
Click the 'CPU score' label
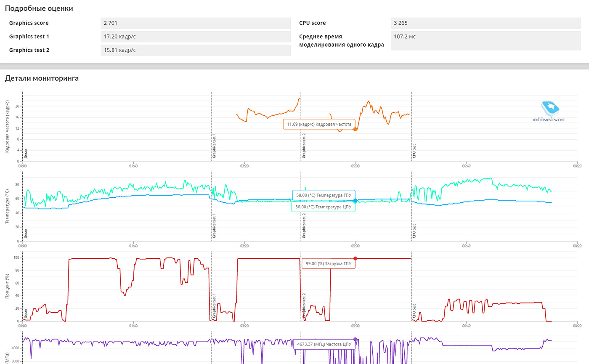click(x=313, y=23)
